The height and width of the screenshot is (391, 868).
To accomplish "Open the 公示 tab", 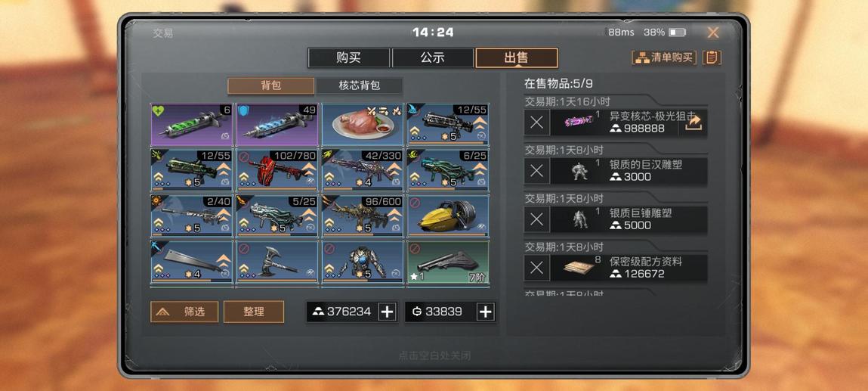I will [x=432, y=57].
